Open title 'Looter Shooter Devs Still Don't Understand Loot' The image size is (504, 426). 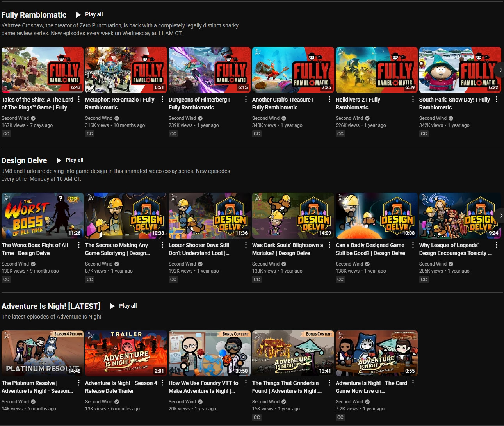coord(199,249)
